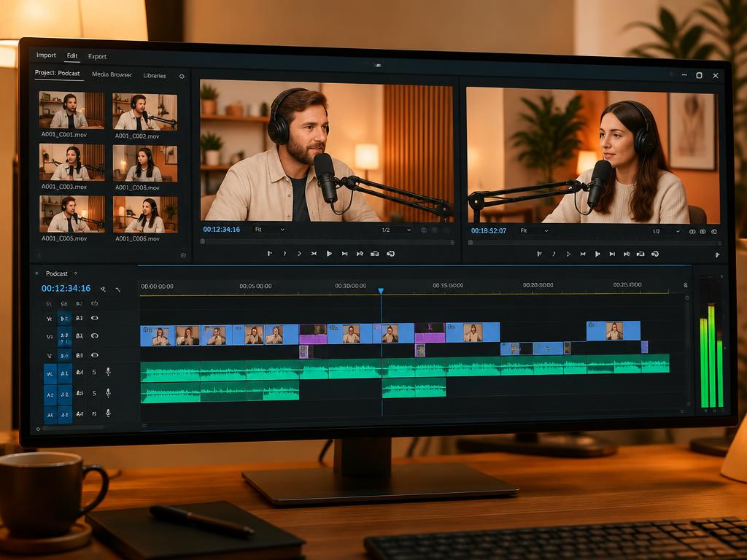Step back one frame in 00:12:34:16 monitor
The width and height of the screenshot is (747, 560).
[x=314, y=254]
